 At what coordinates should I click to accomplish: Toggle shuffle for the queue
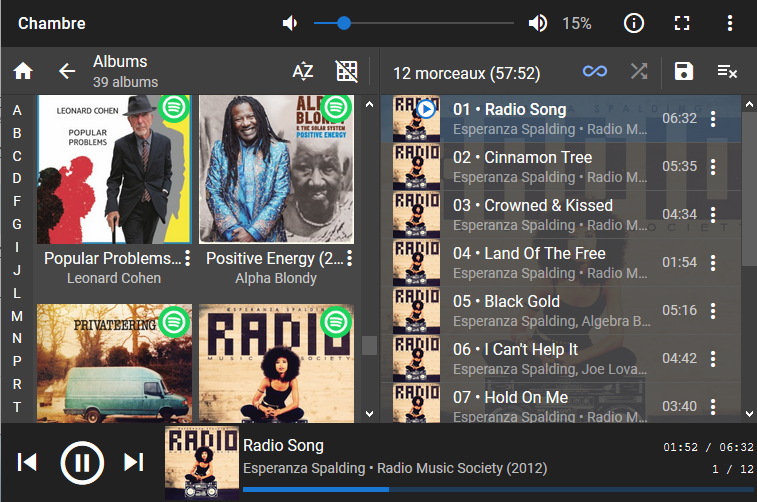click(x=639, y=71)
